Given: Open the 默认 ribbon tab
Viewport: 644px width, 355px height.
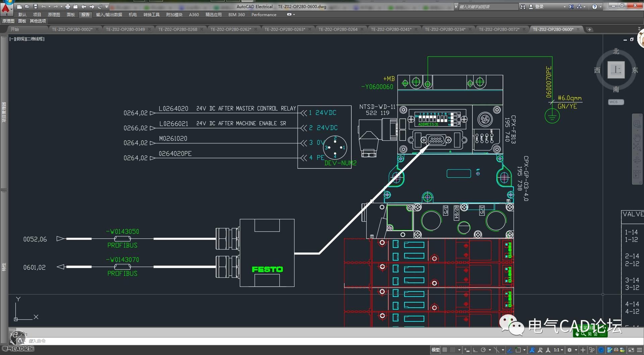Looking at the screenshot, I should coord(22,14).
